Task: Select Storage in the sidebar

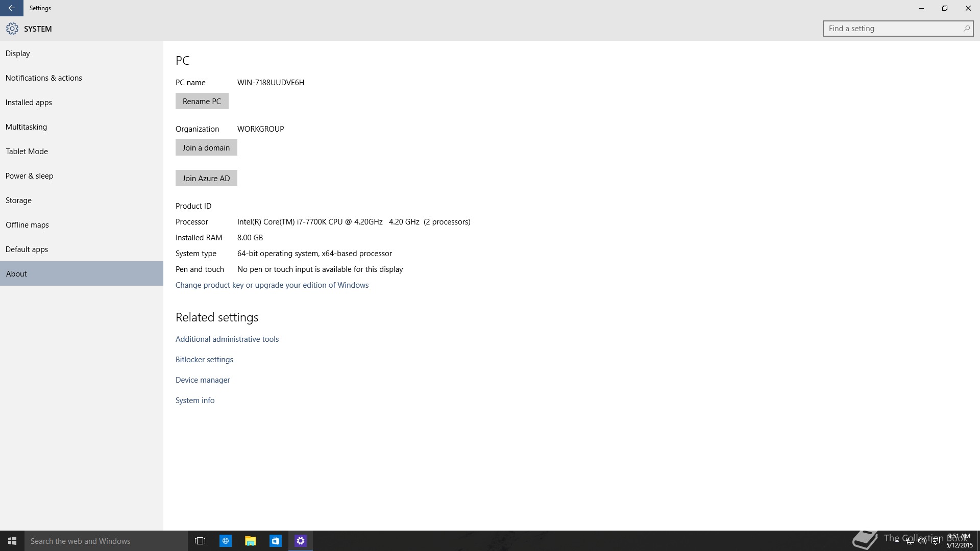Action: pos(82,200)
